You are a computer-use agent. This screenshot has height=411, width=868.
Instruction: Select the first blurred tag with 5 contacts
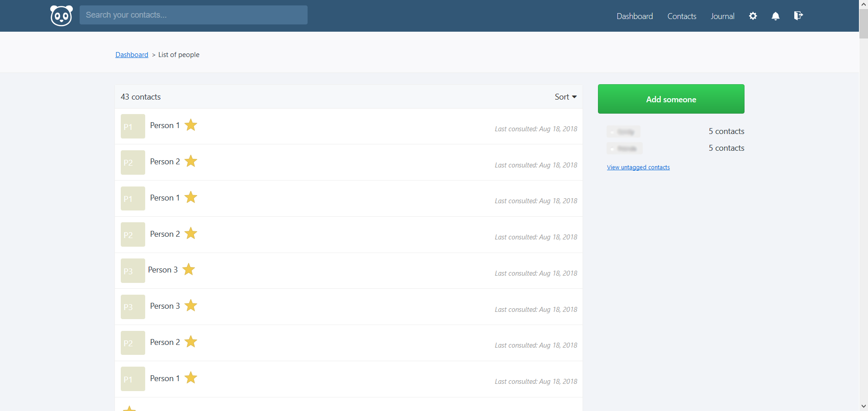click(624, 132)
